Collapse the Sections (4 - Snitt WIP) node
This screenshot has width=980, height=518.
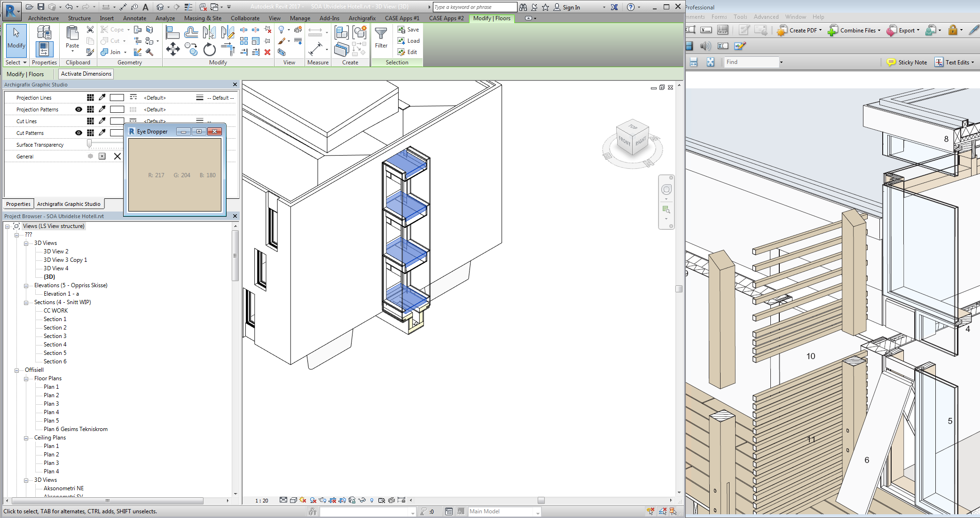tap(26, 302)
